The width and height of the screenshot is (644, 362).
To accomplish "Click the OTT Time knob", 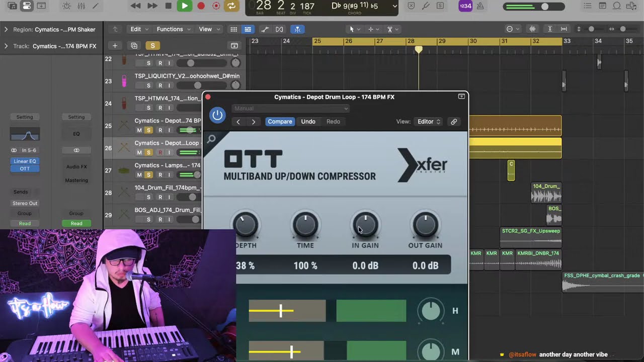I will tap(305, 225).
